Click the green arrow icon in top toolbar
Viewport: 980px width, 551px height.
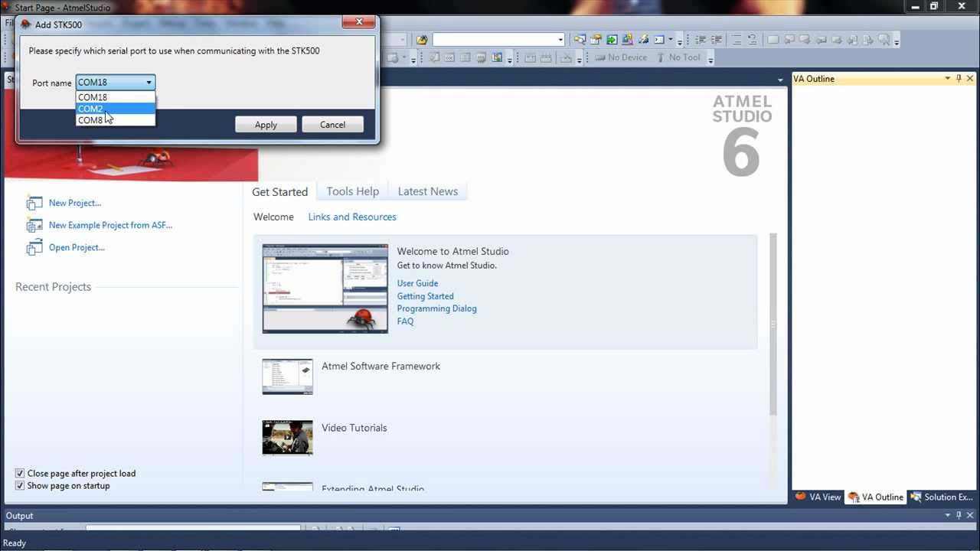point(612,40)
